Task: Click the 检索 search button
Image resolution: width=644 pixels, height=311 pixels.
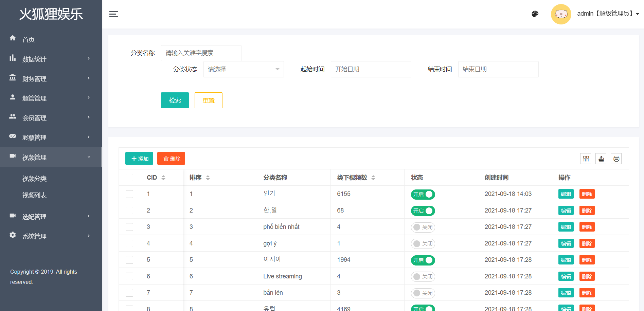Action: [x=175, y=100]
